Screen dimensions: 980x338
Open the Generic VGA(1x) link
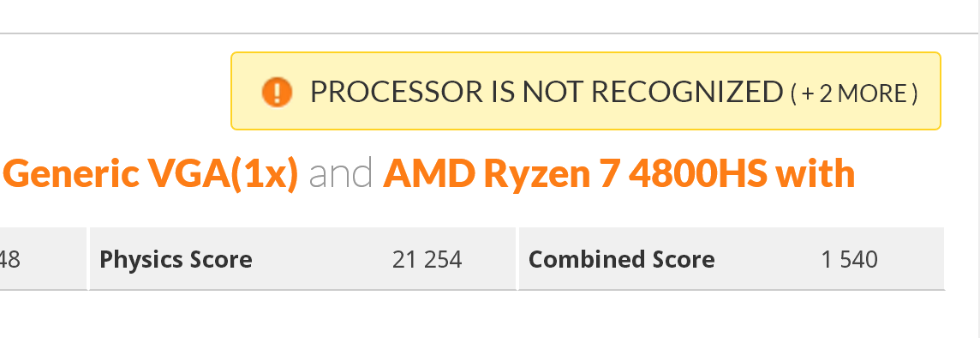pos(151,173)
